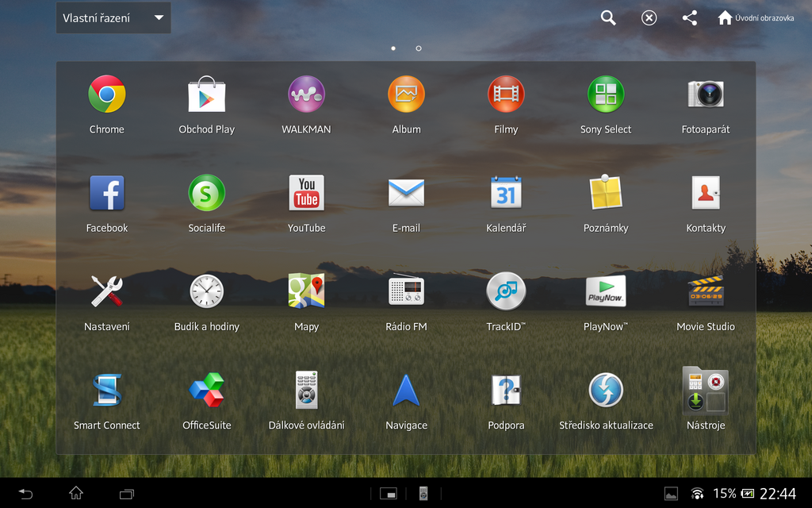Start the Smart Connect app
The width and height of the screenshot is (812, 508).
point(106,390)
